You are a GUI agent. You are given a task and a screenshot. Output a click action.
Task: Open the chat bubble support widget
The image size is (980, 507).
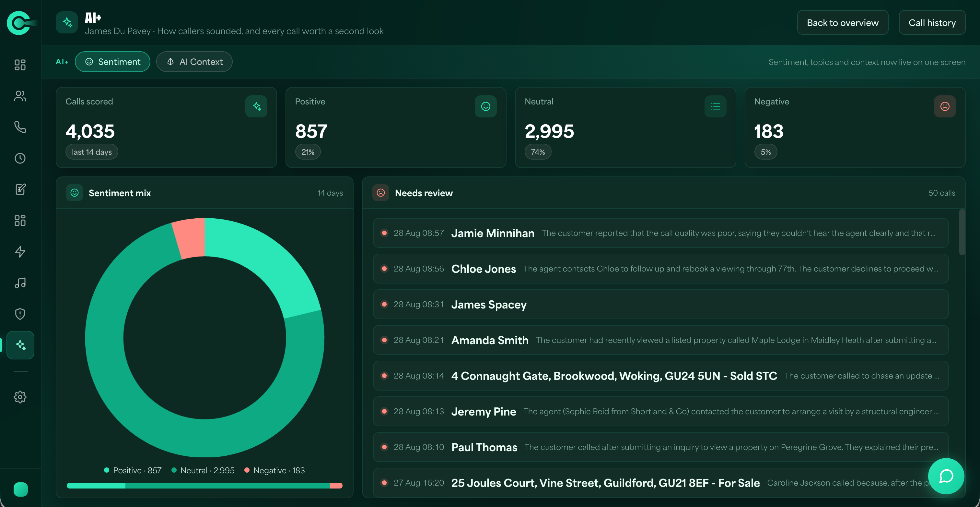point(946,476)
